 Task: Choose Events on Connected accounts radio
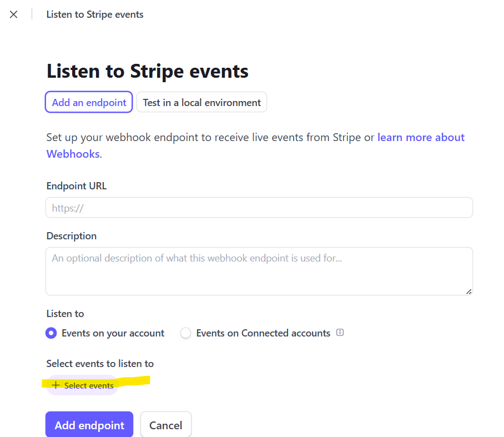(185, 333)
